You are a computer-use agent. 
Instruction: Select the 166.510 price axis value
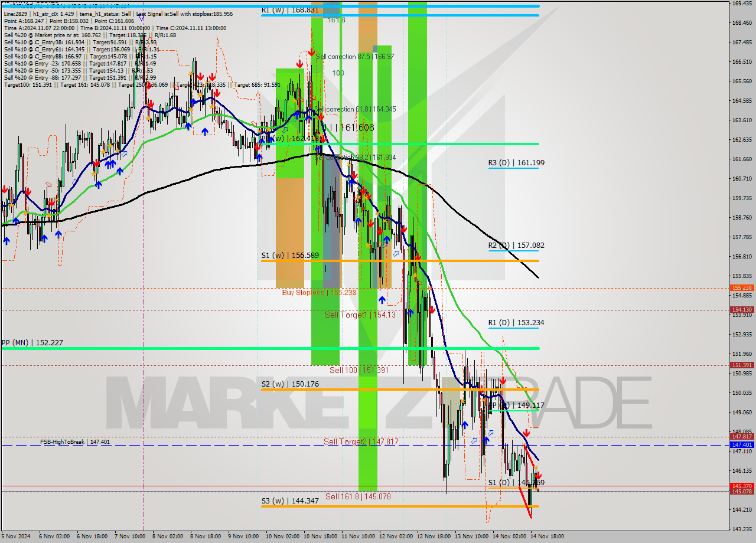742,61
